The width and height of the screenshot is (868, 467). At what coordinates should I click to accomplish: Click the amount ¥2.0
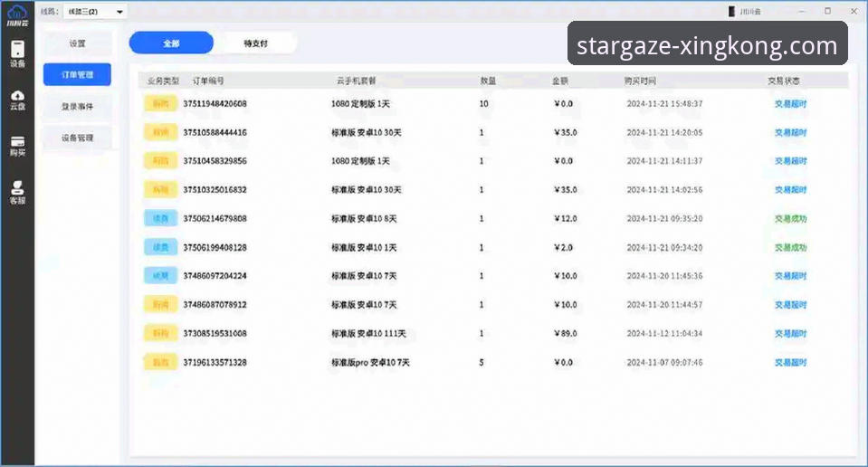[x=563, y=247]
